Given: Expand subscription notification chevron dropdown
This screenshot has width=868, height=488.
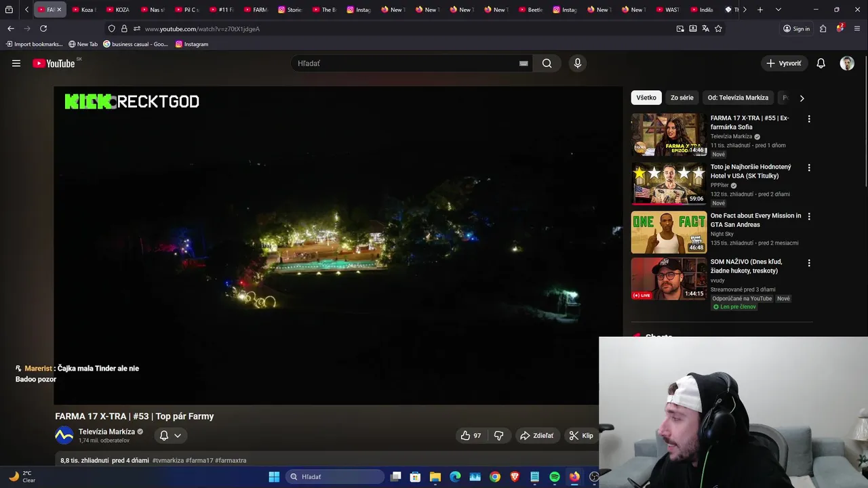Looking at the screenshot, I should pyautogui.click(x=178, y=436).
